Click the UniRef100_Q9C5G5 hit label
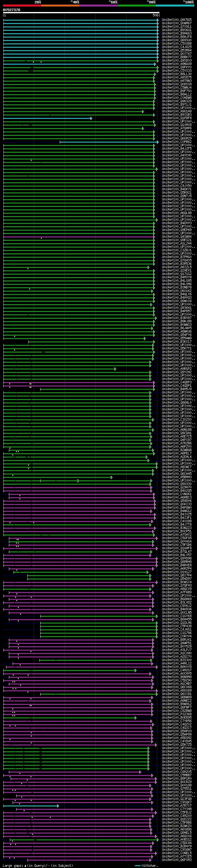Viewport: 197px width, 868px height. coord(176,20)
